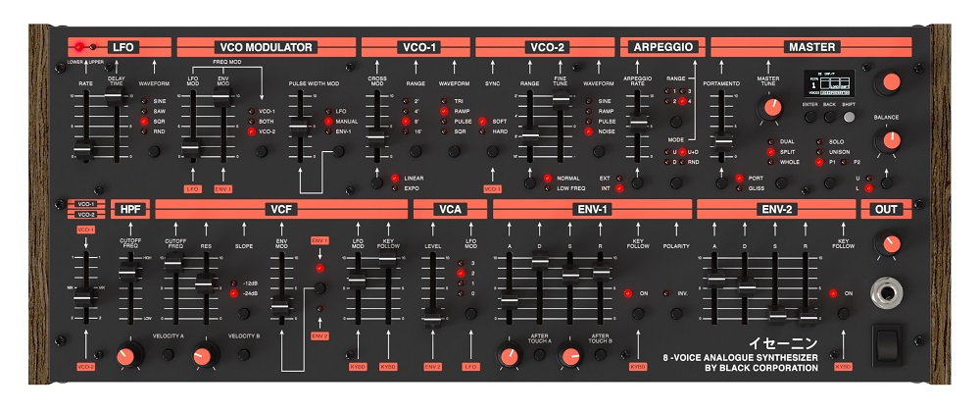Click the VCO-1 Cross Mod slider
Image resolution: width=980 pixels, height=412 pixels.
pyautogui.click(x=375, y=138)
